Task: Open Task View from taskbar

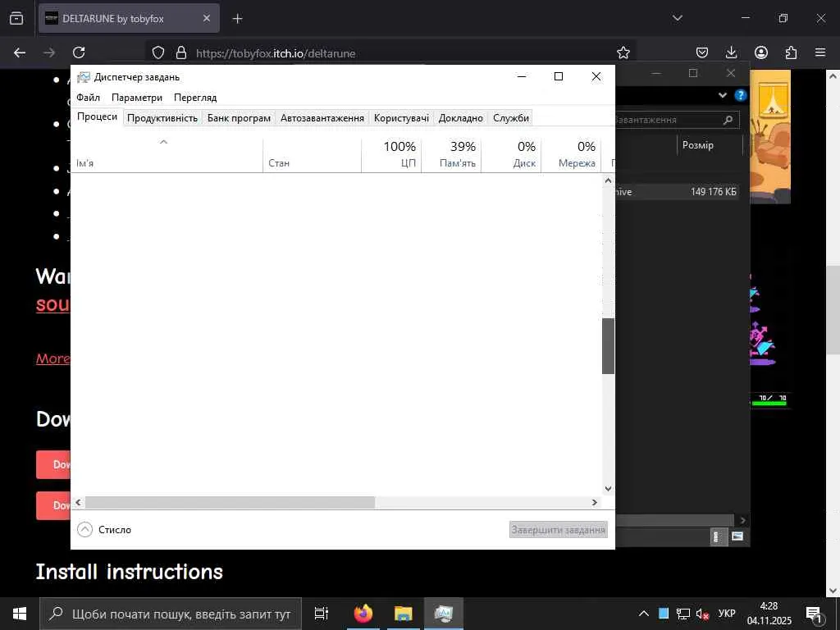Action: tap(321, 614)
